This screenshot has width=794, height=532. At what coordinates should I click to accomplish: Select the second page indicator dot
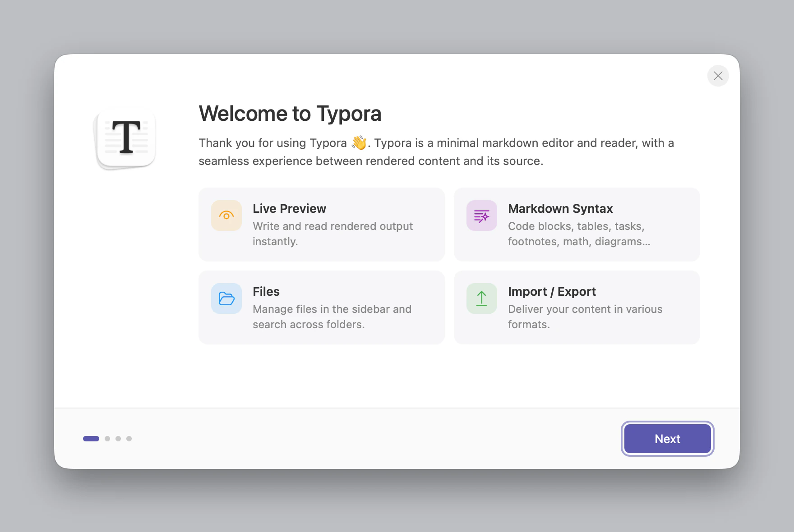tap(107, 439)
